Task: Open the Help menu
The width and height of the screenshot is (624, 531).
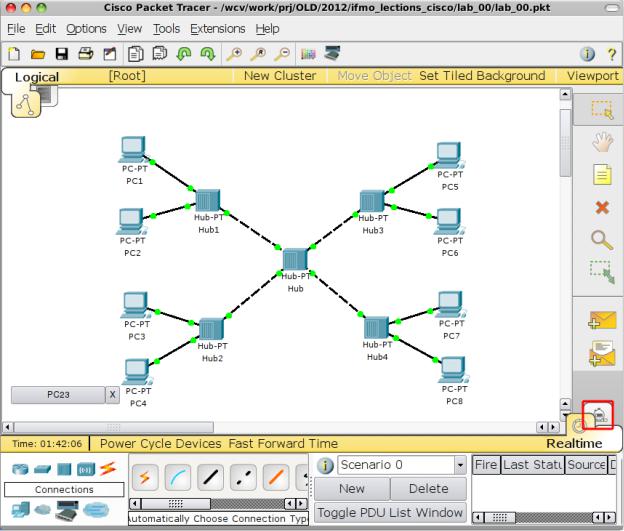Action: (x=267, y=29)
